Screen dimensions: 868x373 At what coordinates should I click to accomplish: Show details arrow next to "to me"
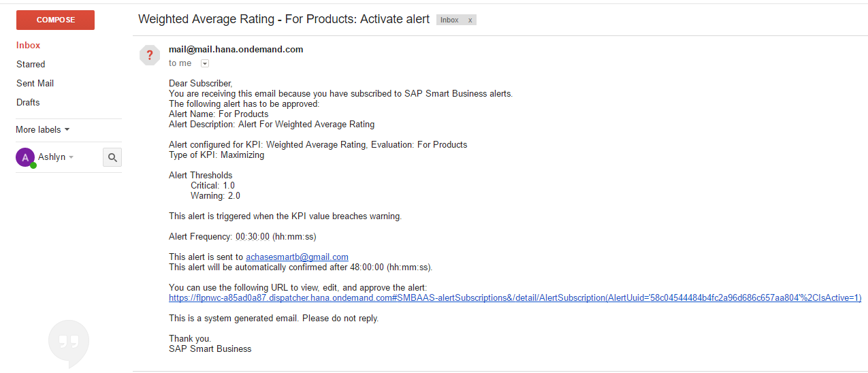click(205, 63)
